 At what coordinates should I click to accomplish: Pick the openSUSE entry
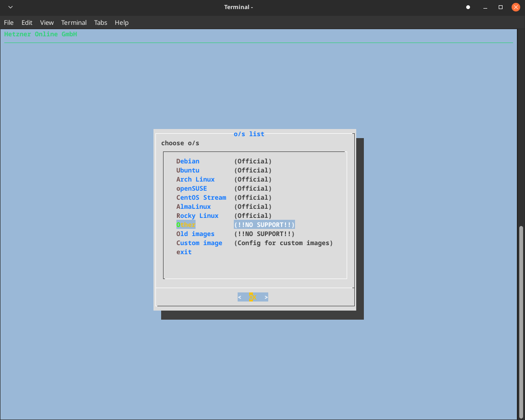192,188
